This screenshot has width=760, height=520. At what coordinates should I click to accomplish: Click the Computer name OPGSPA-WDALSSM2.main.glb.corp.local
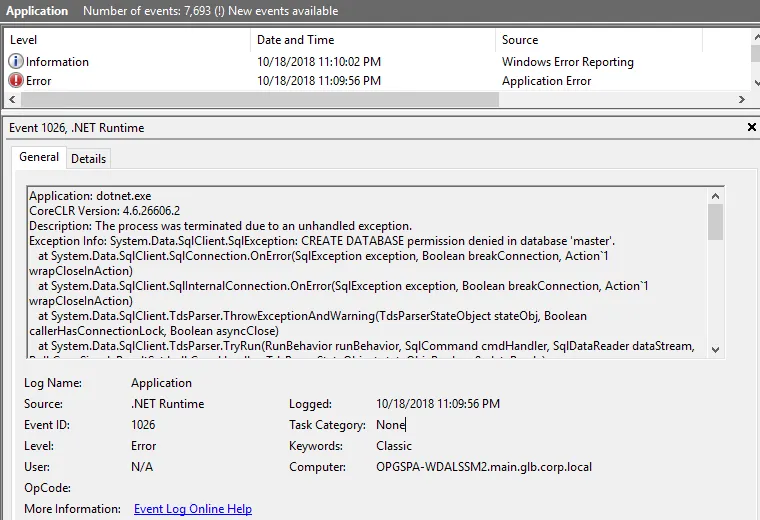click(x=484, y=467)
